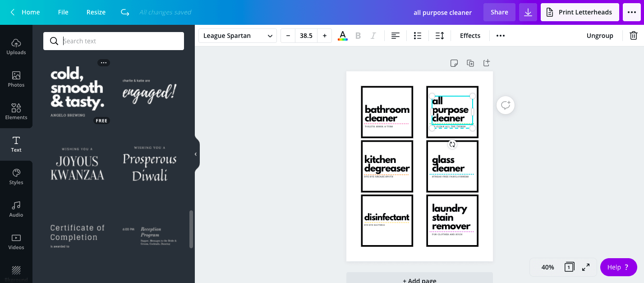
Task: Click the duplicate page icon
Action: 470,63
